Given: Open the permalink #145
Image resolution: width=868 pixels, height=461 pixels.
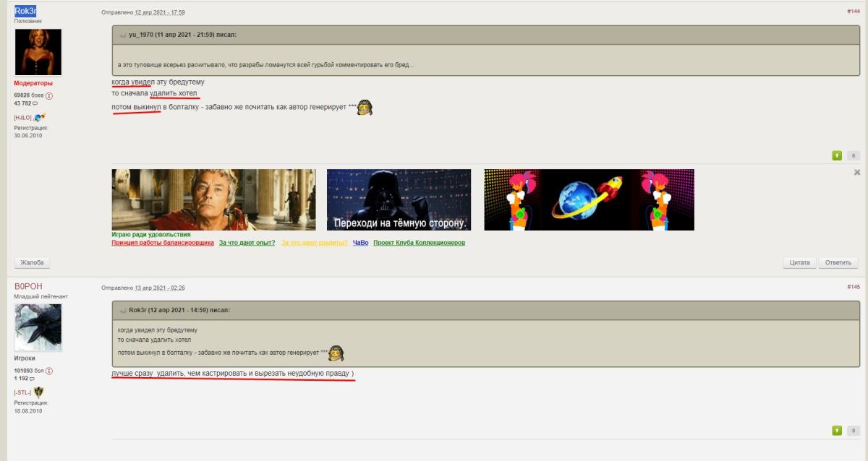Looking at the screenshot, I should (x=854, y=287).
